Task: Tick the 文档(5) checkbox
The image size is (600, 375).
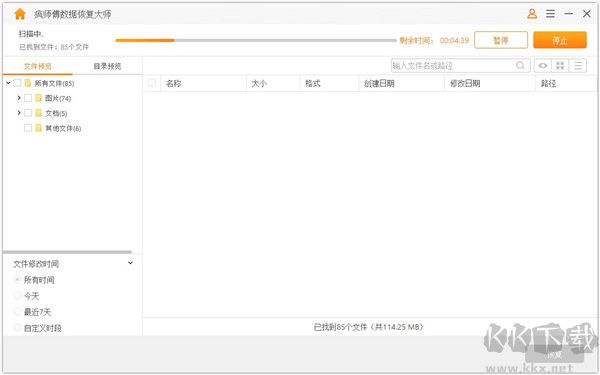Action: 28,113
